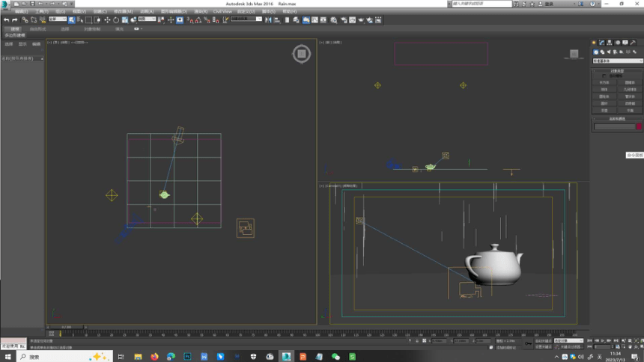This screenshot has width=644, height=362.
Task: Open the Civil View menu
Action: 222,11
